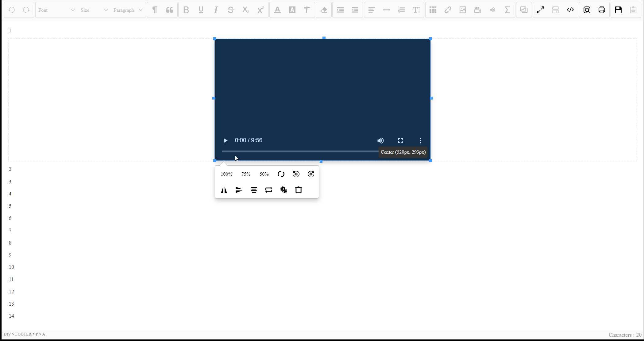Insert a horizontal rule
644x341 pixels.
tap(387, 10)
